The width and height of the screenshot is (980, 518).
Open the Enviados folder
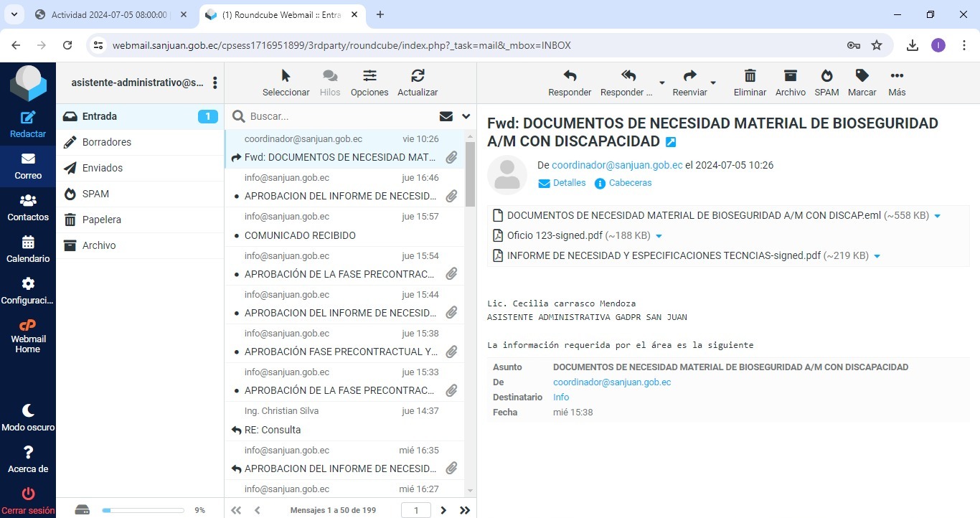pos(103,168)
